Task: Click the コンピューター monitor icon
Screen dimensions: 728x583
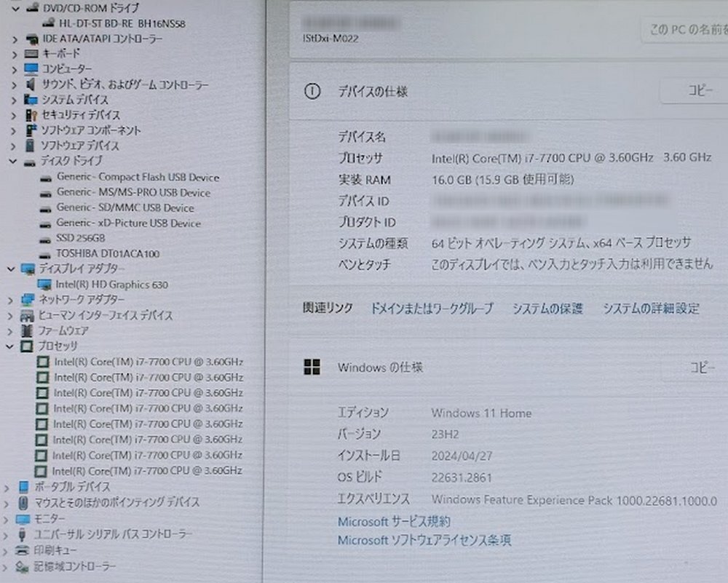Action: pyautogui.click(x=31, y=70)
